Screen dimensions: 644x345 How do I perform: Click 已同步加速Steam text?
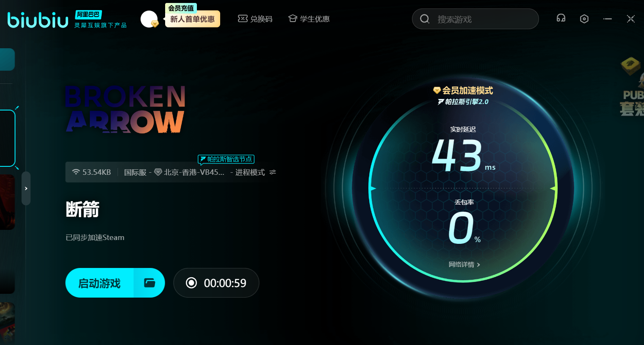point(95,237)
